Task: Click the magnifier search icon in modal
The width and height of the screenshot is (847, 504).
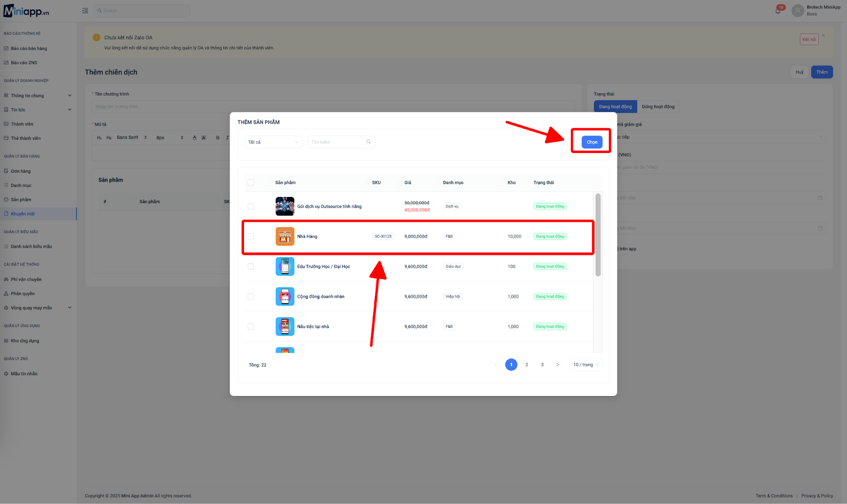Action: click(x=368, y=142)
